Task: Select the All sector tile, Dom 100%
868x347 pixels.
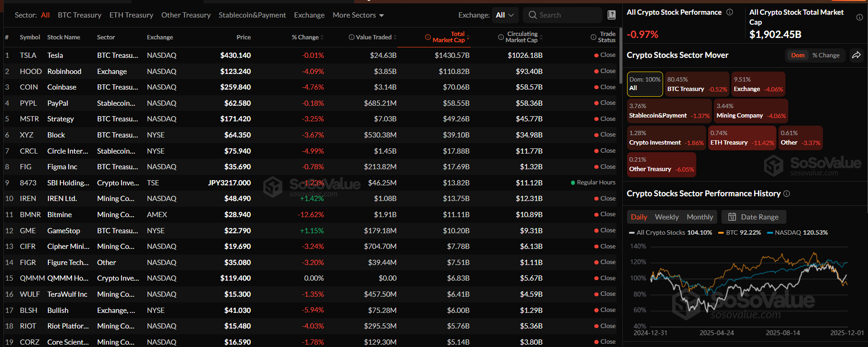Action: [645, 84]
